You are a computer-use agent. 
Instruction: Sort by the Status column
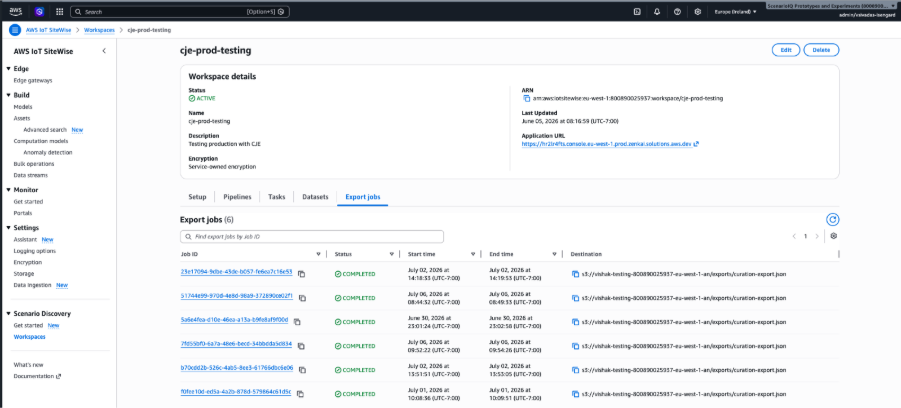tap(391, 254)
